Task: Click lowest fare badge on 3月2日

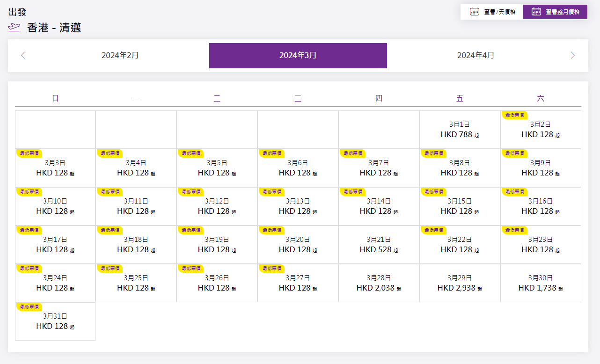Action: (514, 115)
